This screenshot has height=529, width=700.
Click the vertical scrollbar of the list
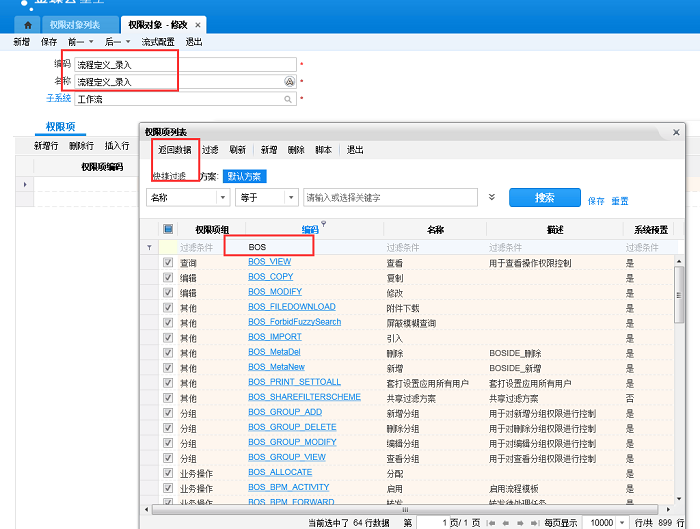point(680,300)
